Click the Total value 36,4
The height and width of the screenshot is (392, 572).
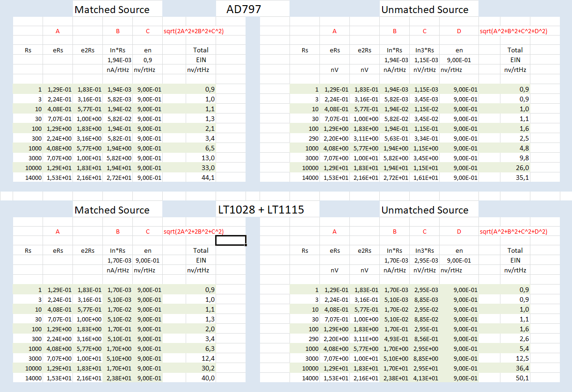(x=522, y=368)
